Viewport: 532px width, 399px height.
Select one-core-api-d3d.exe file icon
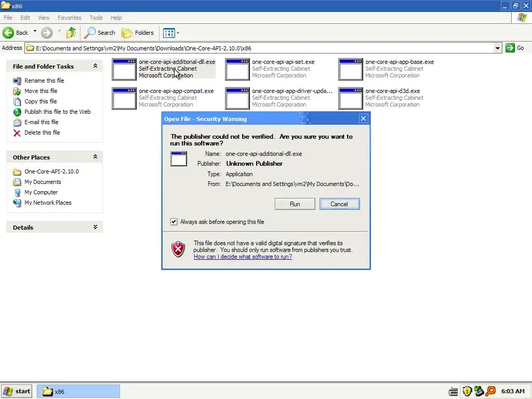click(x=351, y=98)
